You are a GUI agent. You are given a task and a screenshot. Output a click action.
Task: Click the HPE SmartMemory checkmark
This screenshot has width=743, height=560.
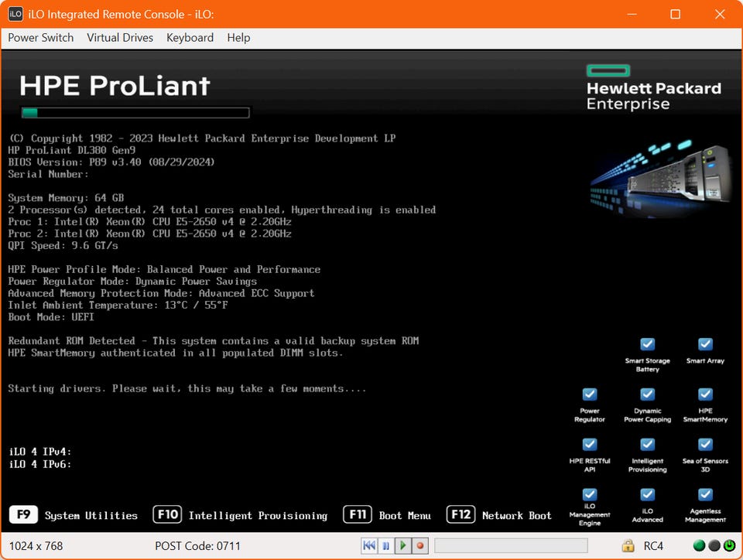pyautogui.click(x=705, y=394)
